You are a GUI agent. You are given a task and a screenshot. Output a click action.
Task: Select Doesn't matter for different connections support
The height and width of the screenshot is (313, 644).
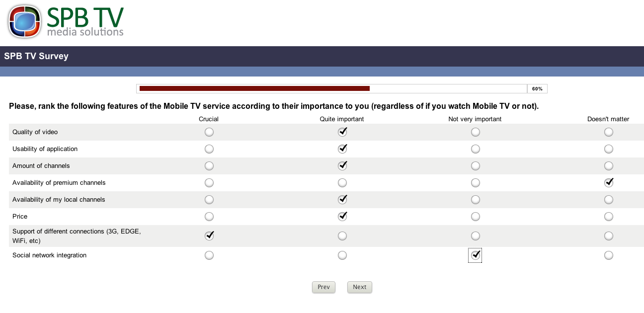pyautogui.click(x=609, y=235)
